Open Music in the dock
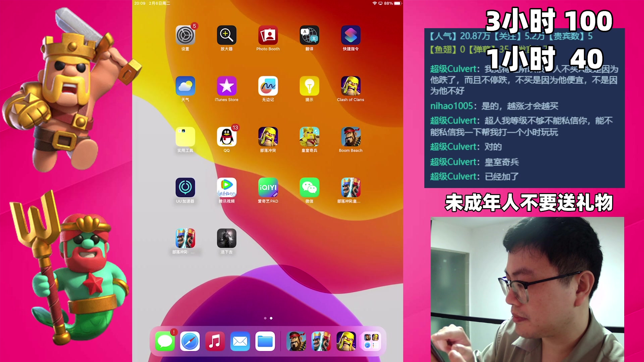644x362 pixels. point(215,342)
